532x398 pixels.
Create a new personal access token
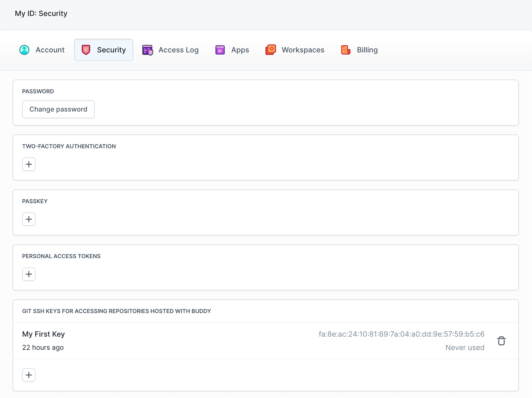pos(29,274)
